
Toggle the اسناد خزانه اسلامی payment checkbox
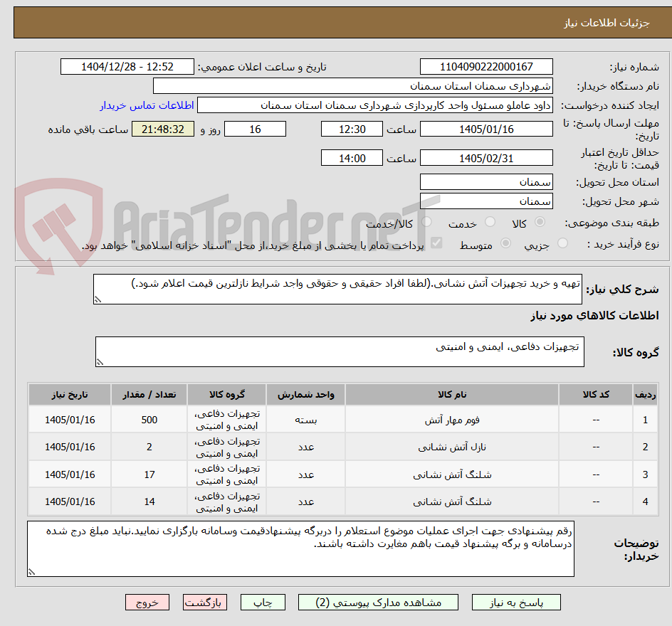coord(436,243)
